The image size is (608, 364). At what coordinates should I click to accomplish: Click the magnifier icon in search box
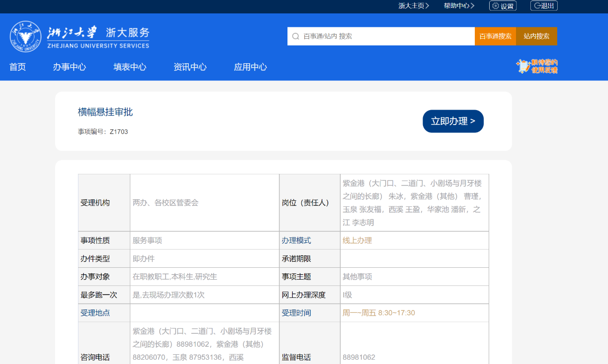[296, 36]
